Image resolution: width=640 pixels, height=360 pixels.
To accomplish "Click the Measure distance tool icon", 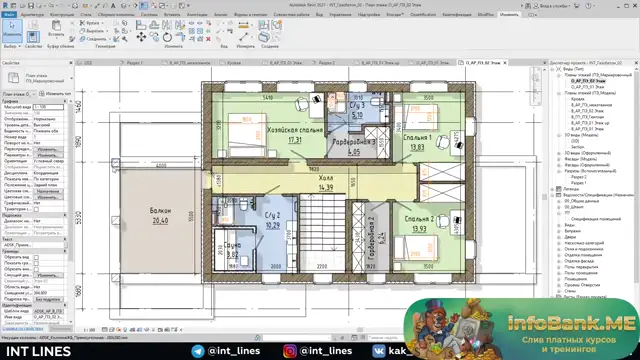I will click(x=244, y=37).
